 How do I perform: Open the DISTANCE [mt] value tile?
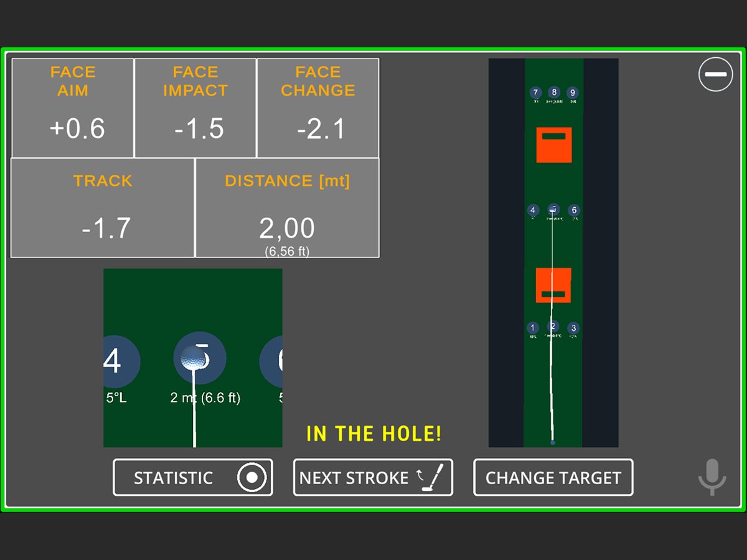click(x=288, y=207)
